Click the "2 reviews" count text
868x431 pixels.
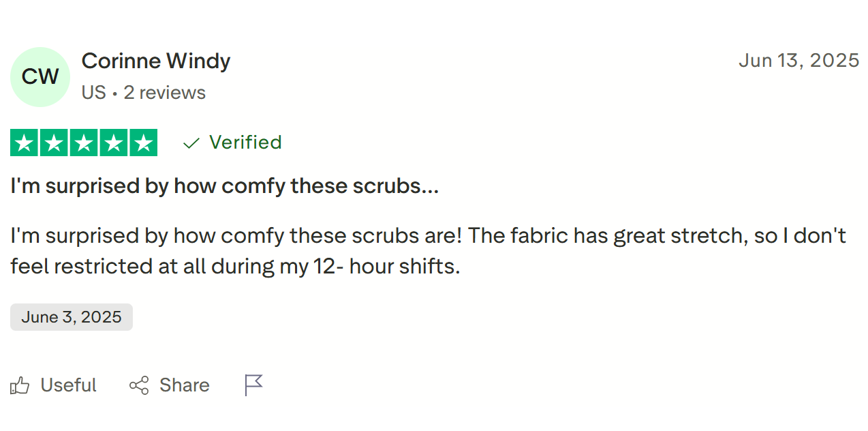[165, 93]
